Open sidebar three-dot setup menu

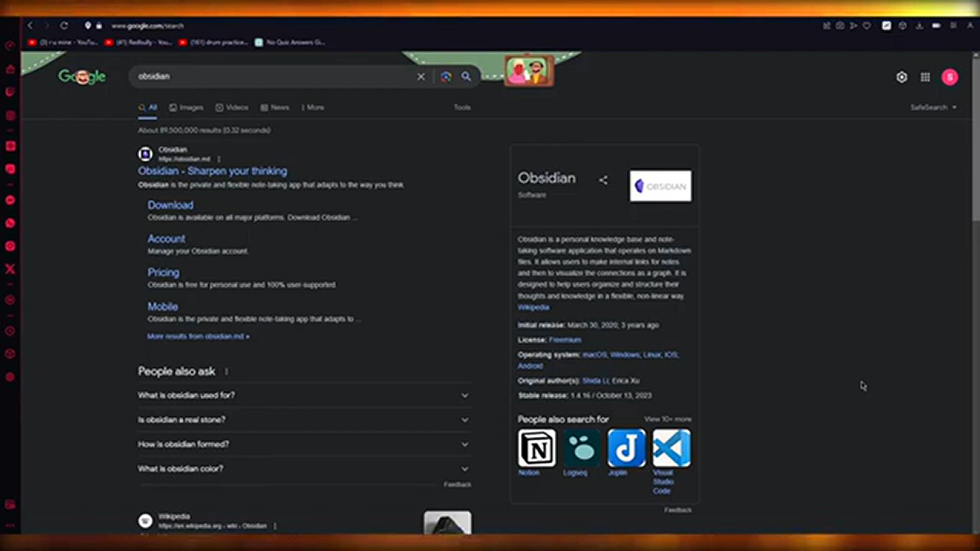[x=10, y=525]
